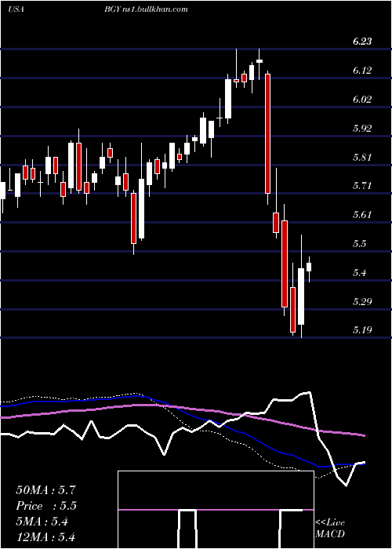Click the last white candle near 5.4
This screenshot has height=549, width=392.
(x=309, y=267)
